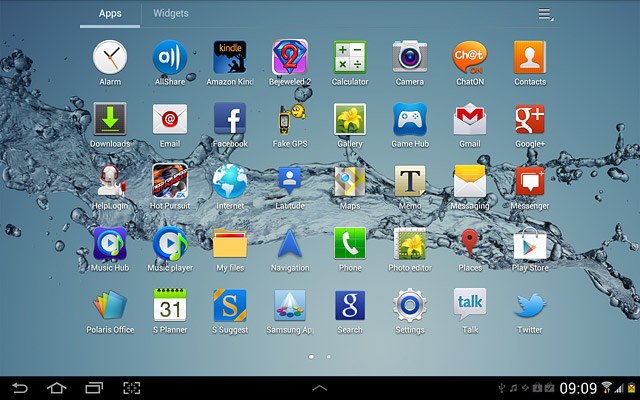Switch to the Widgets tab

(x=171, y=13)
